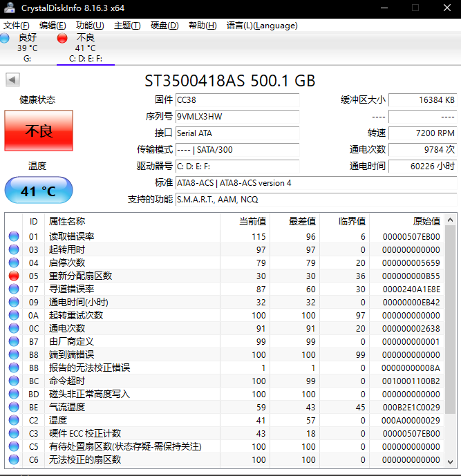This screenshot has width=461, height=476.
Task: Click the interface field Serial ATA
Action: 237,133
